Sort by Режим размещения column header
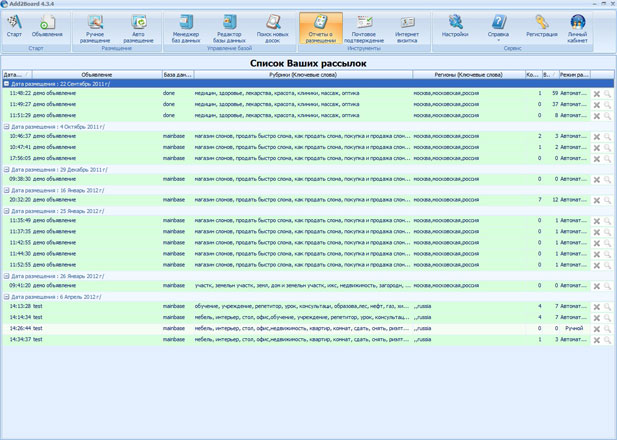Screen dimensions: 617x440 click(x=575, y=75)
